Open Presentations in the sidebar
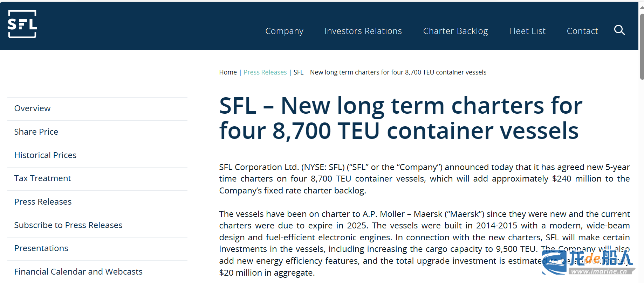 click(97, 248)
